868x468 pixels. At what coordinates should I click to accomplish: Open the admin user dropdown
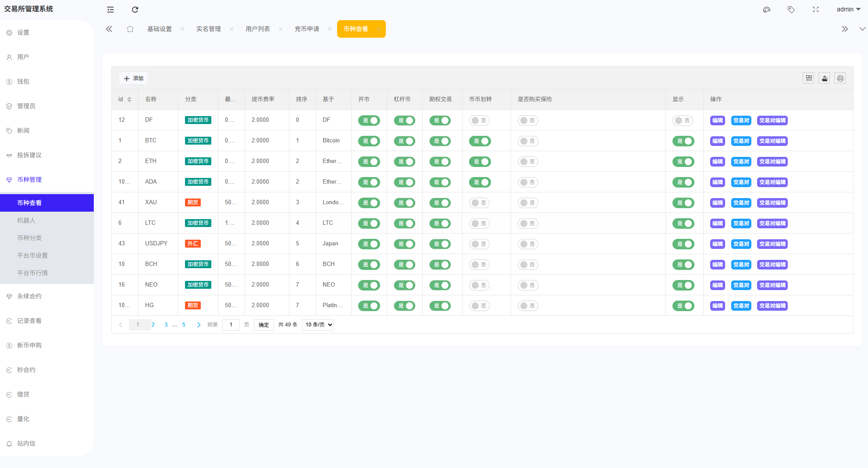[x=848, y=10]
